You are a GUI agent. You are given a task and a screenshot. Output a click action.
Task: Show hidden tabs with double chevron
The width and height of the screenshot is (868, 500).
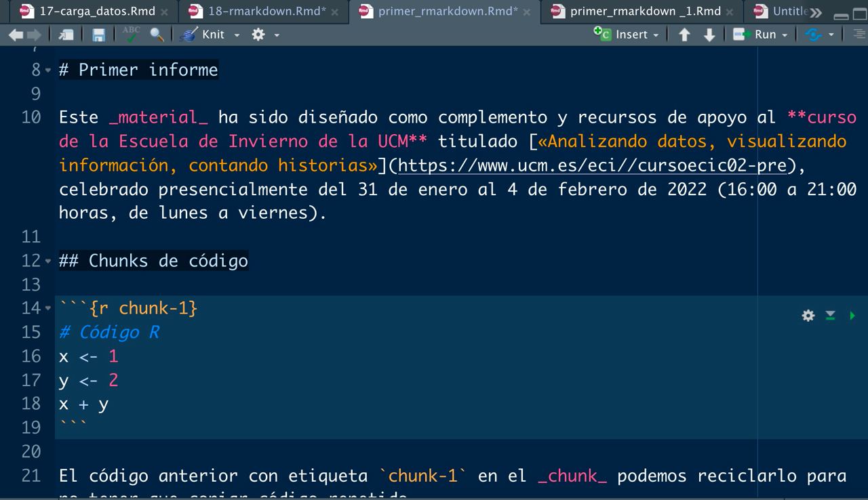coord(816,12)
